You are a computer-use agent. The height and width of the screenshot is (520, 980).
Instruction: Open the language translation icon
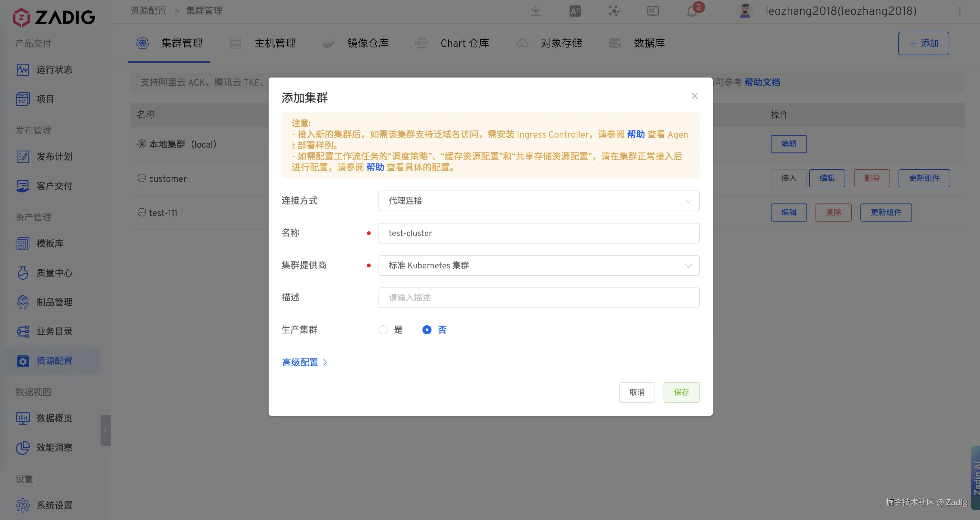point(575,11)
